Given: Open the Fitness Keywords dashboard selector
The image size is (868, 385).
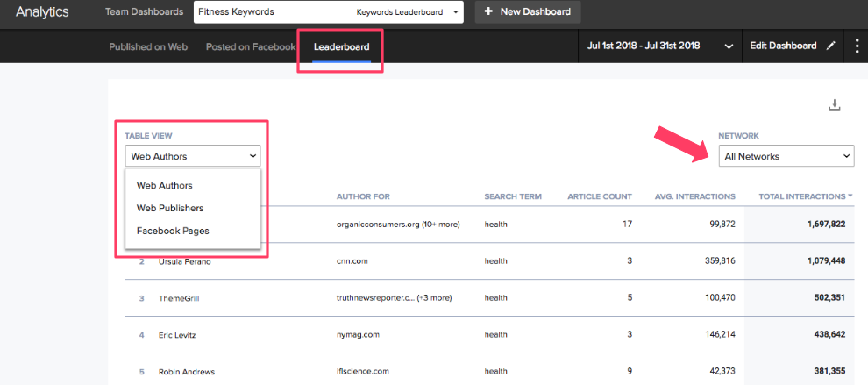Looking at the screenshot, I should (x=328, y=11).
